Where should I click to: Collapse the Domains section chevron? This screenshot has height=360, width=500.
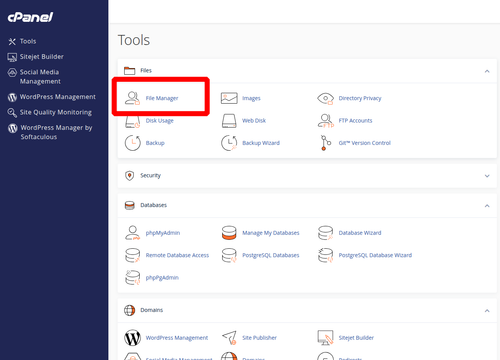(x=487, y=311)
